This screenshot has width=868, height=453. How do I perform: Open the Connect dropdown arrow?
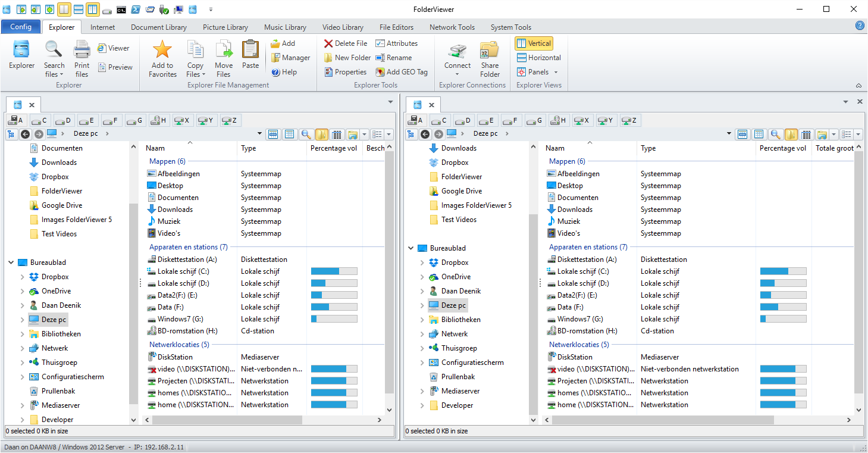coord(457,74)
